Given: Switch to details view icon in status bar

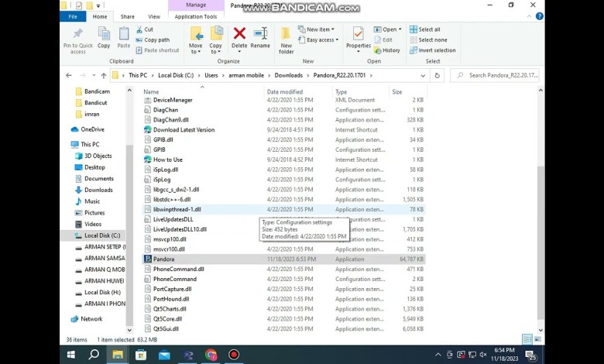Looking at the screenshot, I should tap(527, 339).
